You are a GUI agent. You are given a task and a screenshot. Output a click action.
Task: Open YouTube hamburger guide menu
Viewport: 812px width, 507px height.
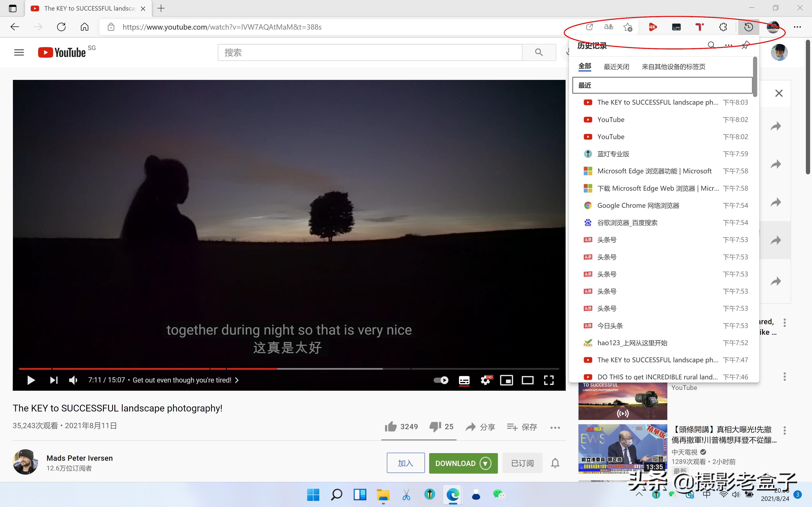[x=19, y=52]
